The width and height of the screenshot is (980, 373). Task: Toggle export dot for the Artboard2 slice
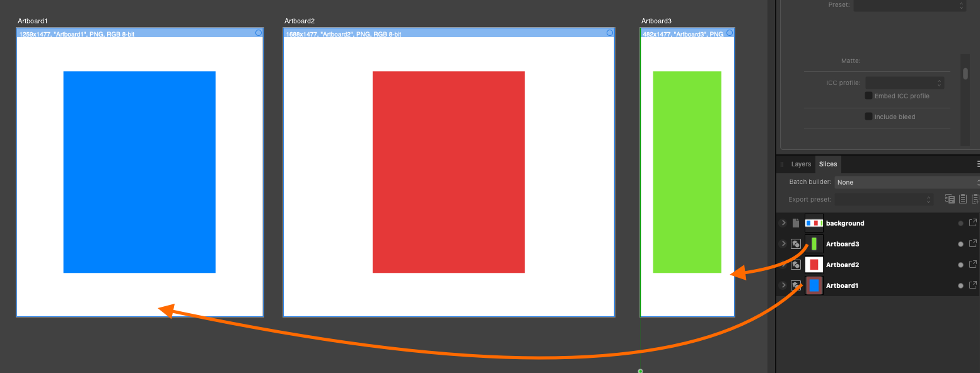pos(960,265)
